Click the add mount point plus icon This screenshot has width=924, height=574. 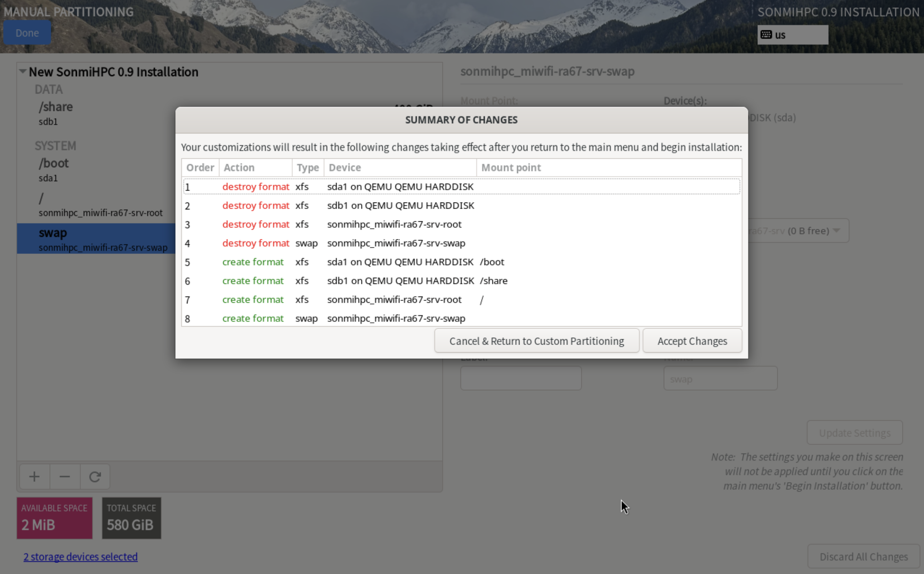coord(34,477)
